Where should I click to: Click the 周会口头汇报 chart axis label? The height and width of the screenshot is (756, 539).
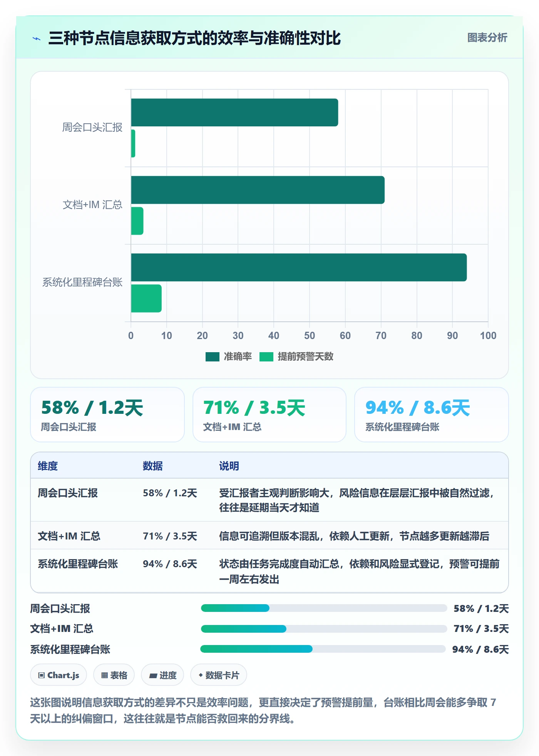(92, 128)
